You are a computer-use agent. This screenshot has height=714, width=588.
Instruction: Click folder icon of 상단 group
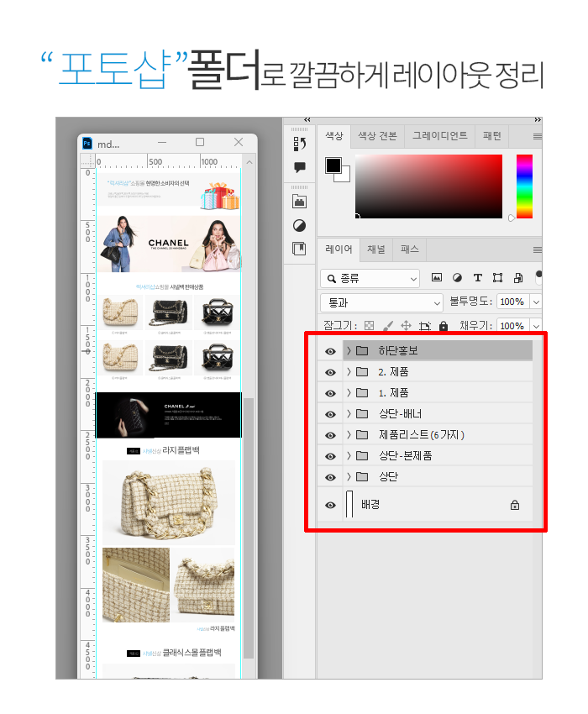point(362,477)
